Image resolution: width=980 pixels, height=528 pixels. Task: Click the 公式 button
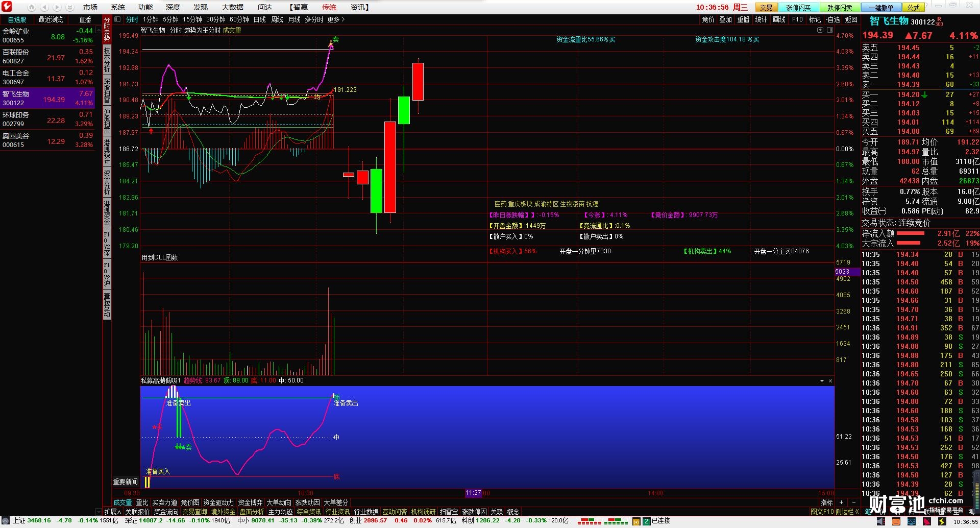(914, 7)
